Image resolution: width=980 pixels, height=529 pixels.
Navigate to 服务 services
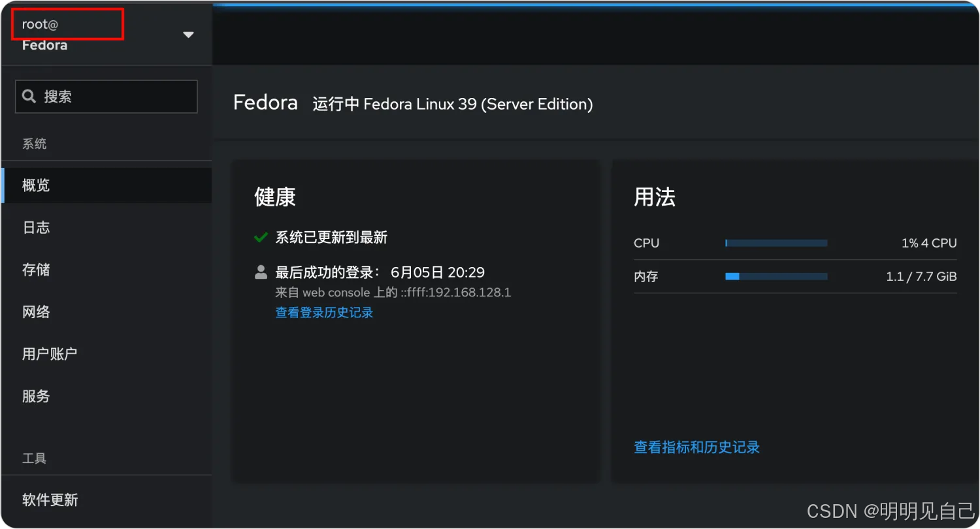tap(106, 396)
